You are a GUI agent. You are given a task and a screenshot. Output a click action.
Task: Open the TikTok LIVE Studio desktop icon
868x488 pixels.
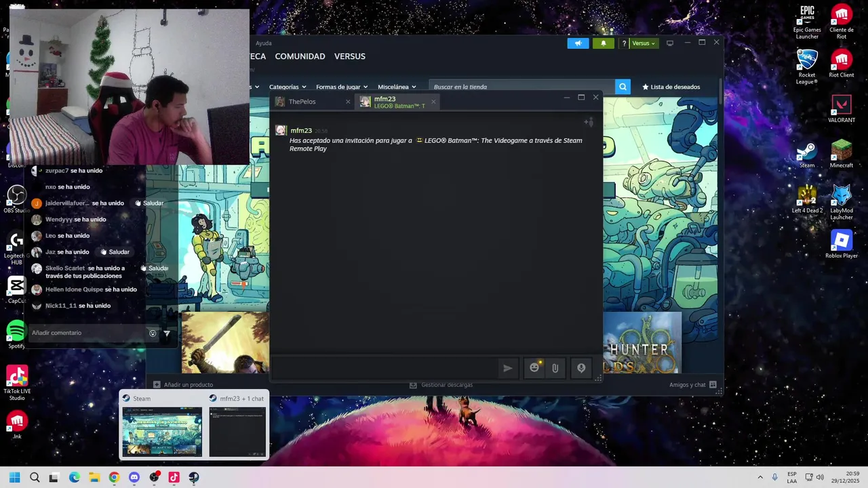(x=17, y=383)
